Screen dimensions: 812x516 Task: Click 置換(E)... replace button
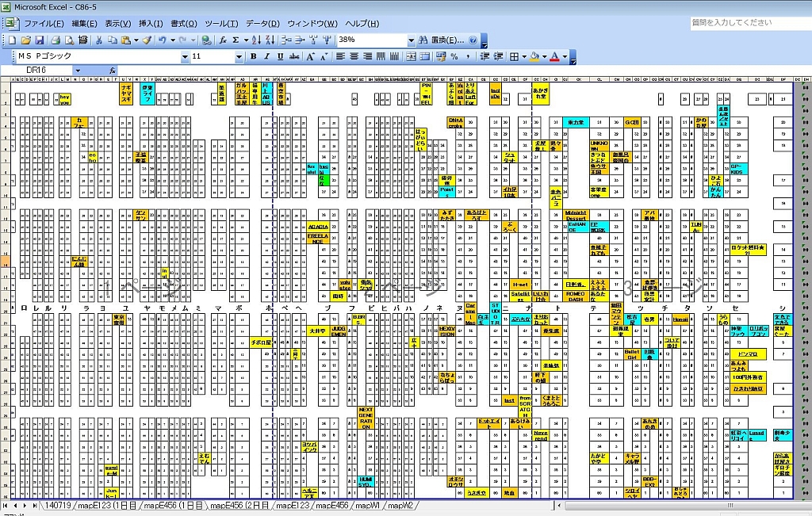pyautogui.click(x=447, y=40)
